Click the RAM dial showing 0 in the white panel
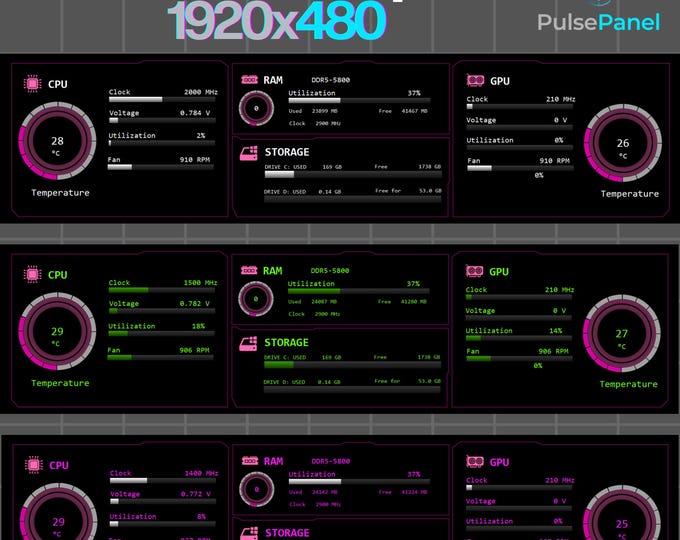 [x=256, y=108]
